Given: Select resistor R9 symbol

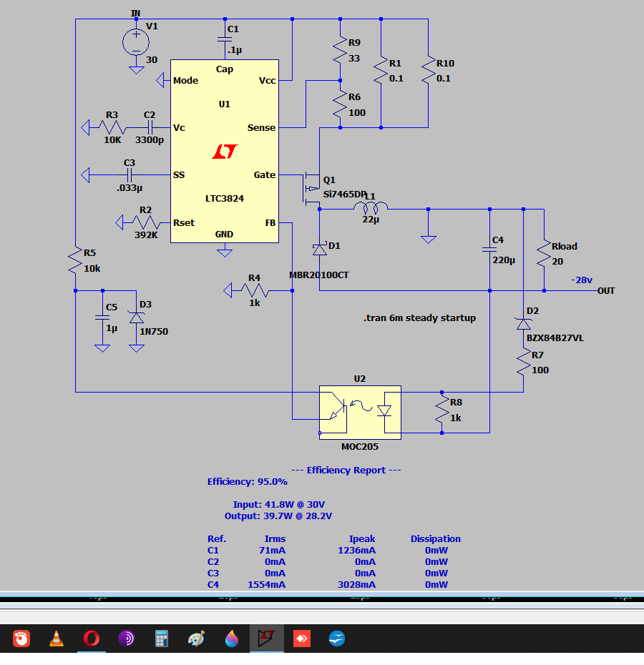Looking at the screenshot, I should [x=340, y=49].
